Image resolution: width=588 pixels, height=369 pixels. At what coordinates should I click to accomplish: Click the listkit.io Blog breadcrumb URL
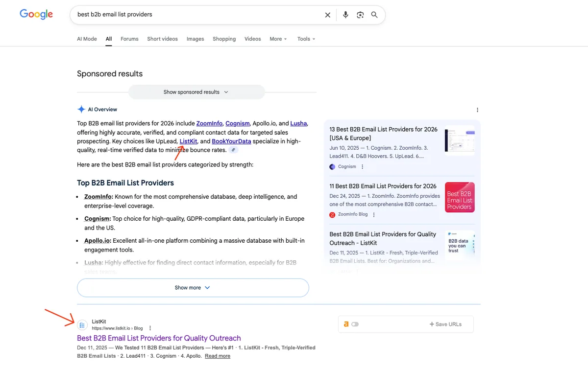117,328
